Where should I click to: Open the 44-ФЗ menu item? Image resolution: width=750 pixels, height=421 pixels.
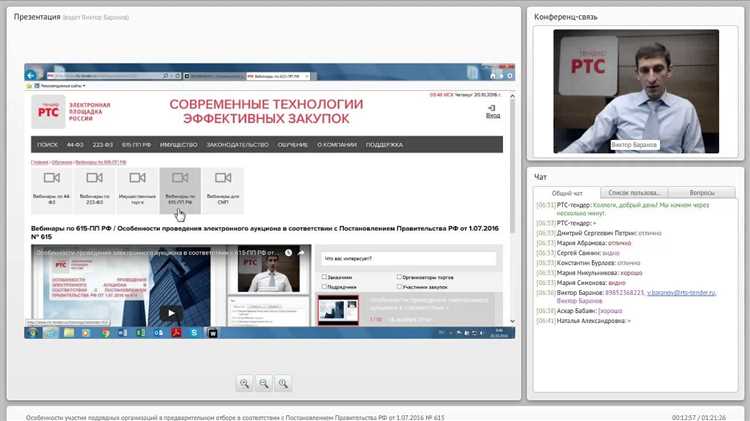(75, 144)
